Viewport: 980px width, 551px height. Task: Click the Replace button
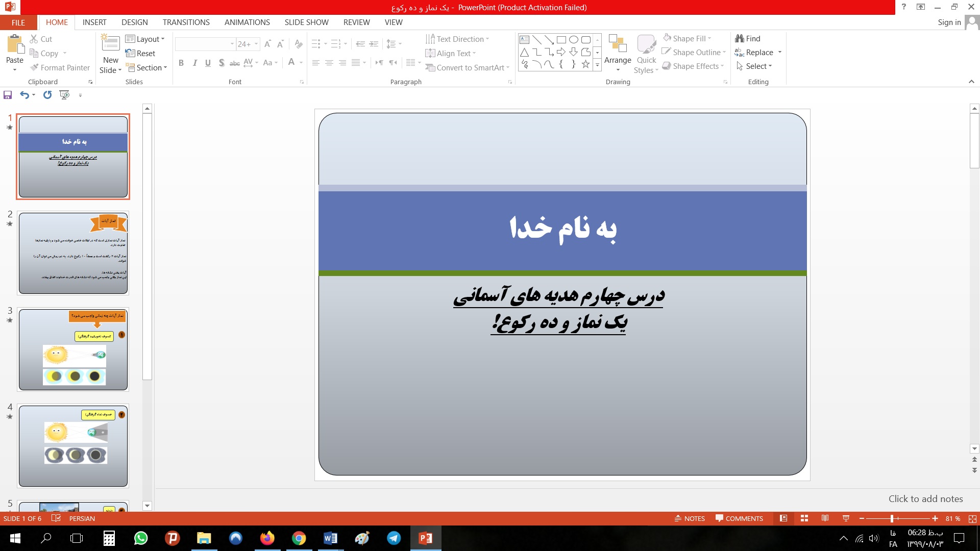[x=758, y=53]
